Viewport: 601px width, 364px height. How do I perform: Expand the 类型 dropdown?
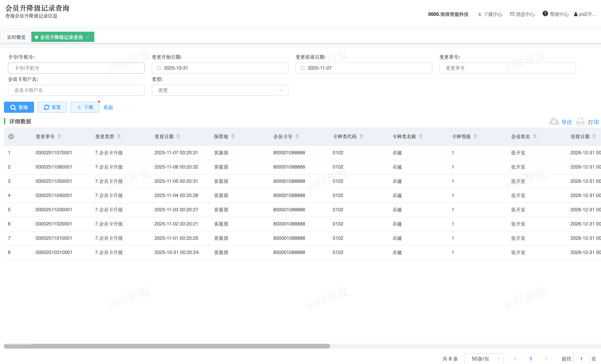click(x=220, y=90)
